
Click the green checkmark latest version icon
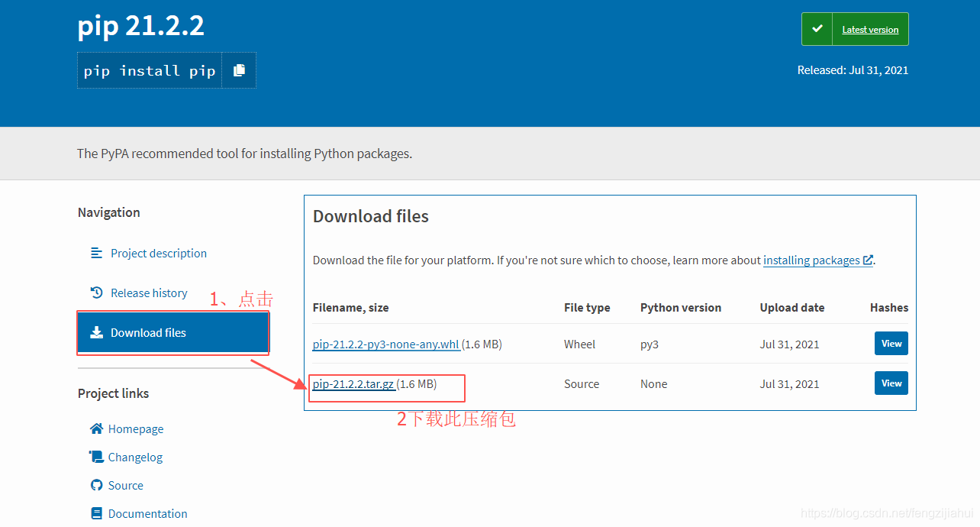pos(817,29)
